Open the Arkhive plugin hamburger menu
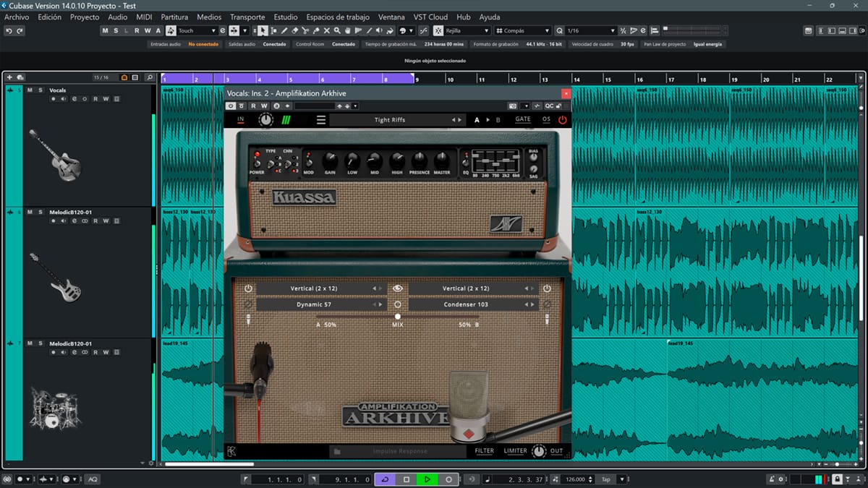Image resolution: width=868 pixels, height=488 pixels. coord(321,119)
